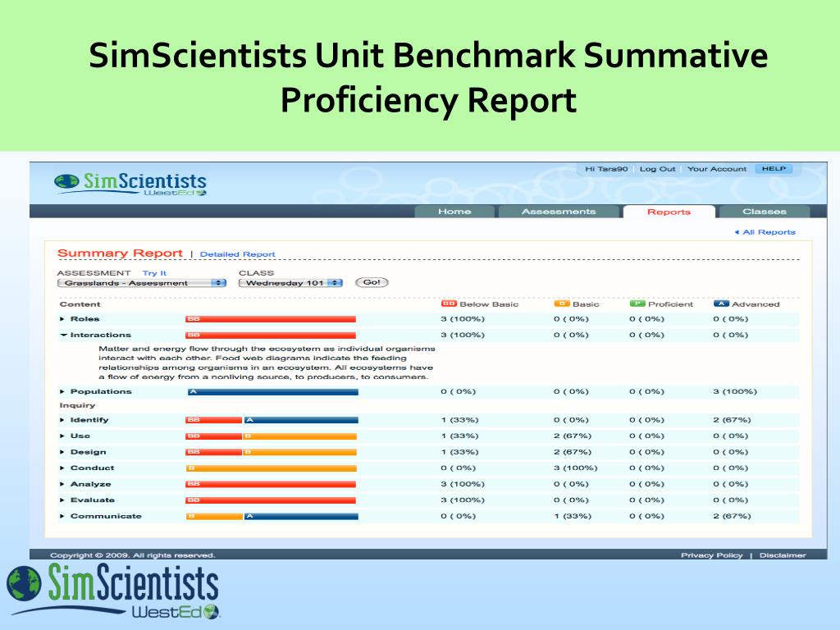
Task: Expand the Analyze inquiry row
Action: (x=62, y=484)
